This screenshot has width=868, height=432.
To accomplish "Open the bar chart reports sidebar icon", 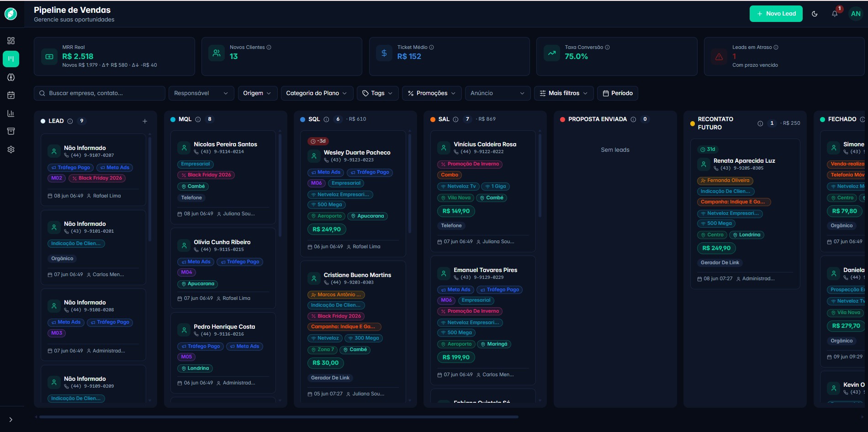I will (11, 113).
